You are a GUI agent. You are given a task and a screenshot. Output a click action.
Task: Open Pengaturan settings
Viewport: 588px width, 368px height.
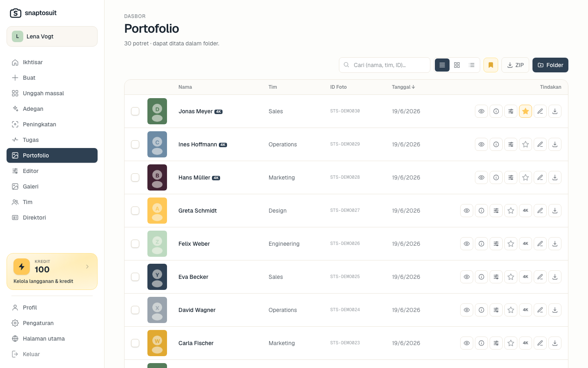(x=52, y=323)
